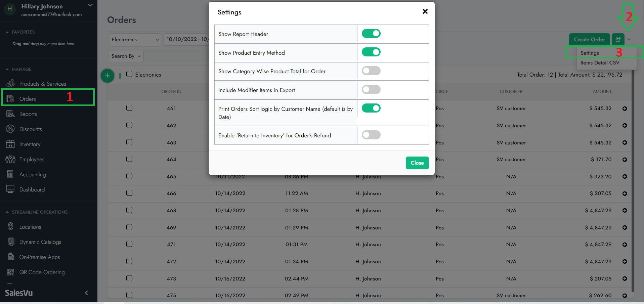Select Items Detail CSV menu option
This screenshot has height=304, width=644.
pos(600,63)
